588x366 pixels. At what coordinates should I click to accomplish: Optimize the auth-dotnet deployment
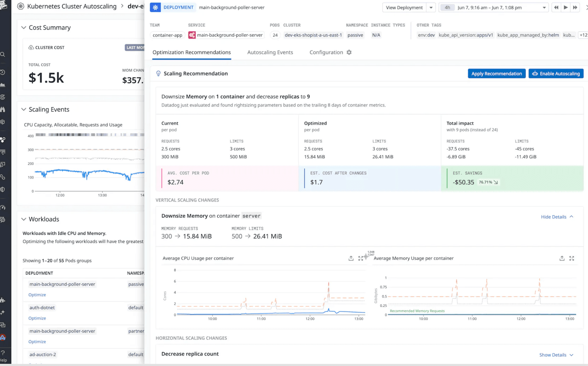(37, 318)
